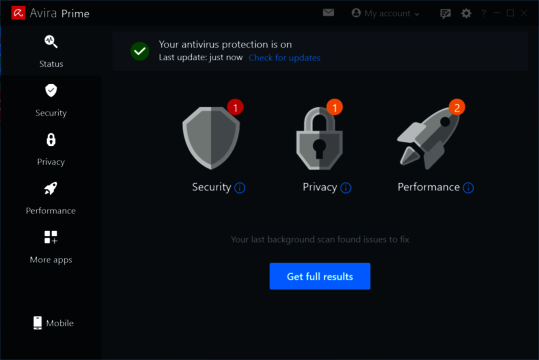Show info next to Security label
Screen dimensions: 539x360
[240, 188]
